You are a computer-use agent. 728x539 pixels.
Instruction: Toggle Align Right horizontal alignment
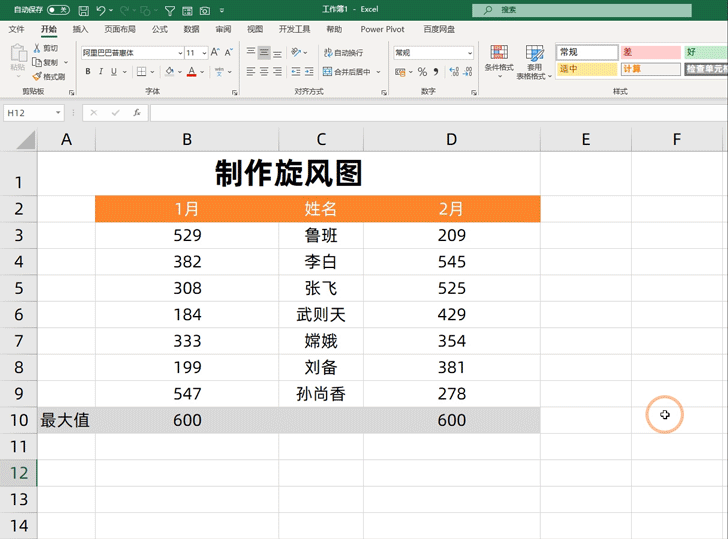(277, 71)
